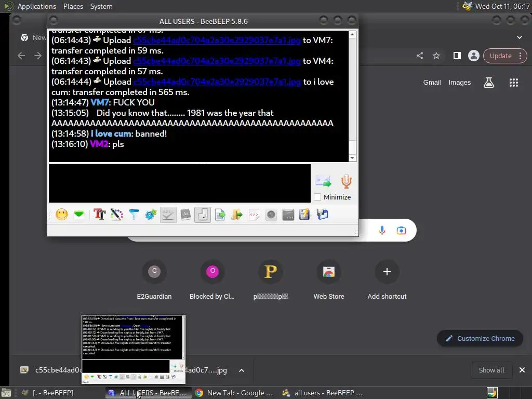
Task: Open the c55cbe44ad0c download item
Action: (51, 370)
